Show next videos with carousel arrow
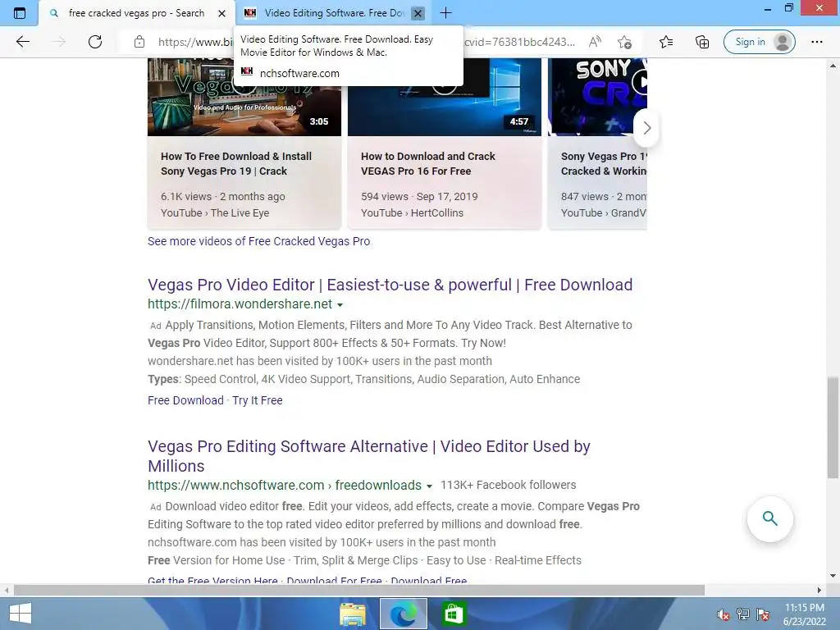 pyautogui.click(x=646, y=128)
